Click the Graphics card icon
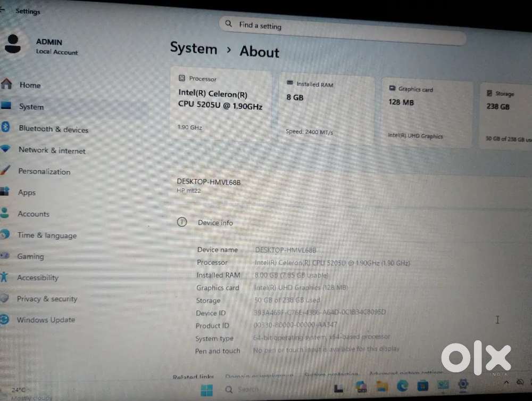Viewport: 532px width, 401px height. [x=392, y=88]
